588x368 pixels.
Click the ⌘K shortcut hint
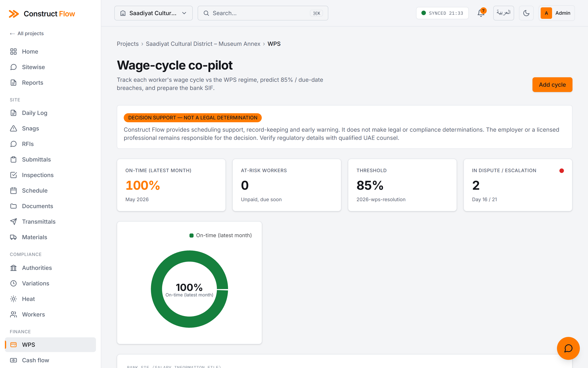(x=316, y=13)
